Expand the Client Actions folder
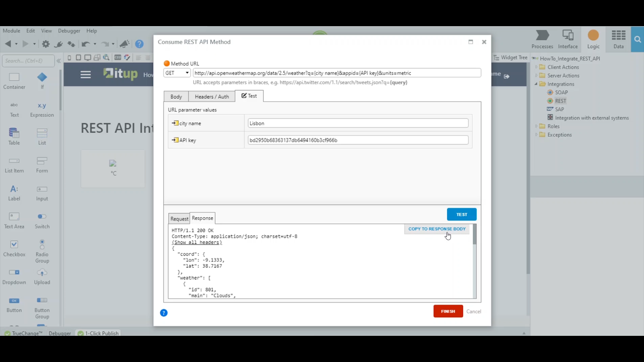This screenshot has width=644, height=362. click(x=536, y=67)
